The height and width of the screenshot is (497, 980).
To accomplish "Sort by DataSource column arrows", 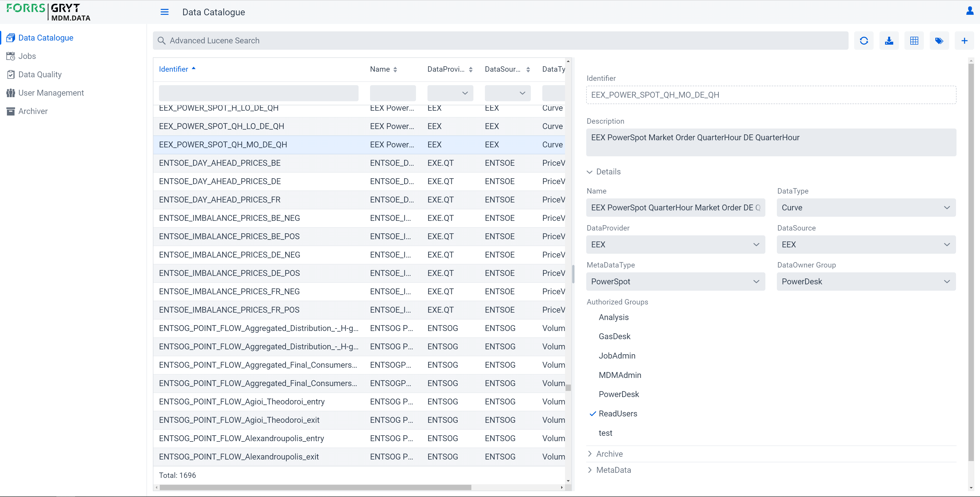I will click(x=528, y=69).
